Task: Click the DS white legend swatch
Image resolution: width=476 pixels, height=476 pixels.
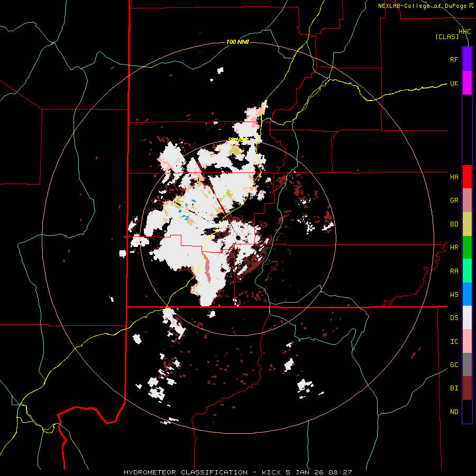Action: (467, 317)
